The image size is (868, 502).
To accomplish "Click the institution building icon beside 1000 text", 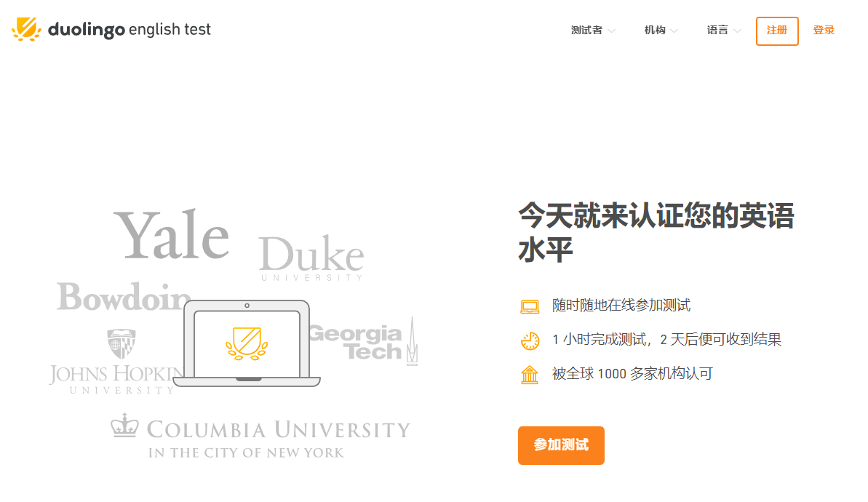I will coord(530,375).
